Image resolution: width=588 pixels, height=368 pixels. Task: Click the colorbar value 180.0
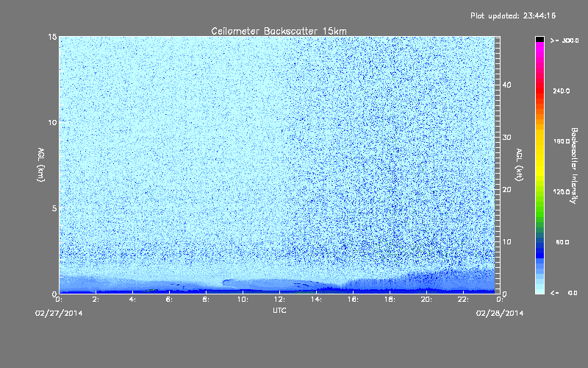pos(562,141)
